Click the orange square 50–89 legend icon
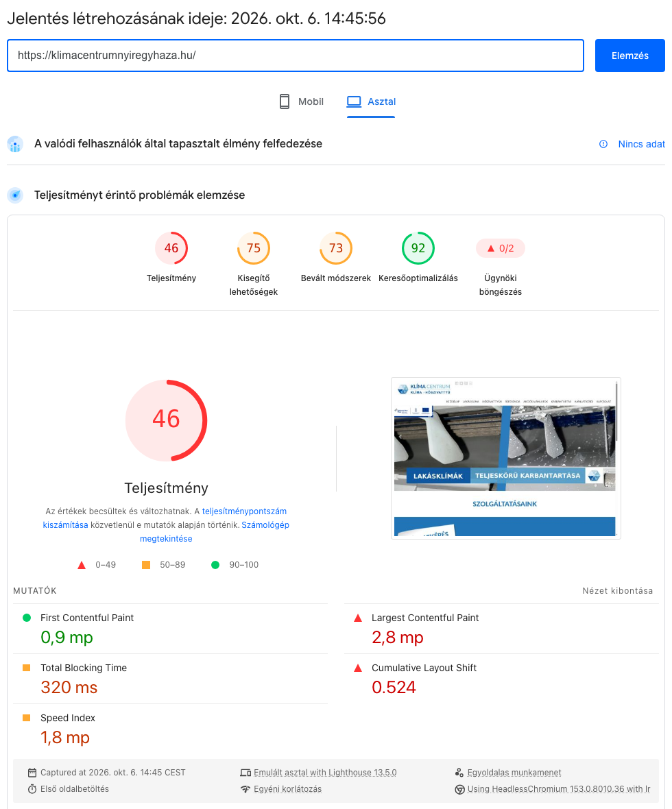Image resolution: width=672 pixels, height=809 pixels. 146,565
